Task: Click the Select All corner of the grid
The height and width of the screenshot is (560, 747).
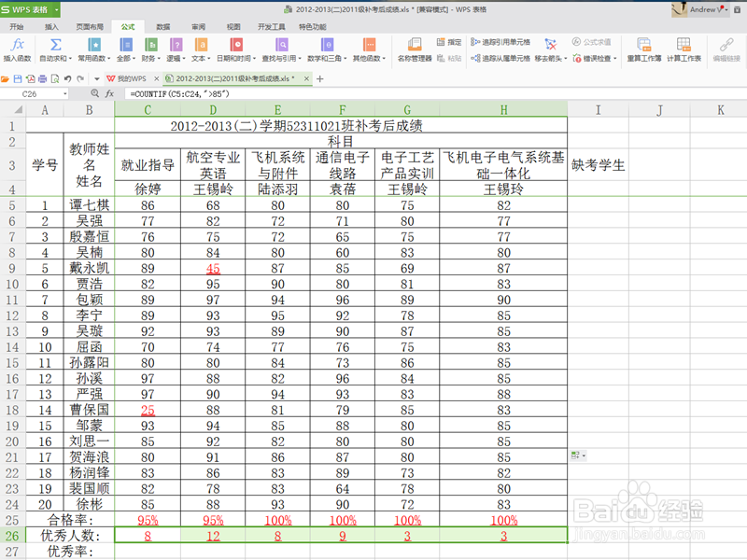Action: (13, 110)
